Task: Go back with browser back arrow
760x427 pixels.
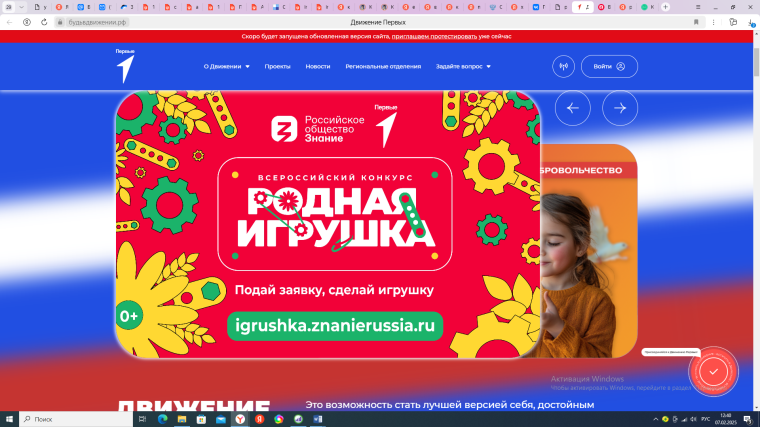Action: (x=10, y=22)
